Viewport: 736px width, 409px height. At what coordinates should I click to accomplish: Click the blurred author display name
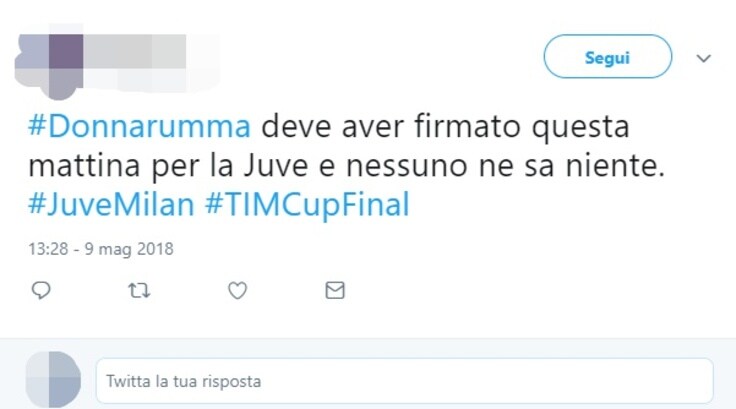[135, 51]
